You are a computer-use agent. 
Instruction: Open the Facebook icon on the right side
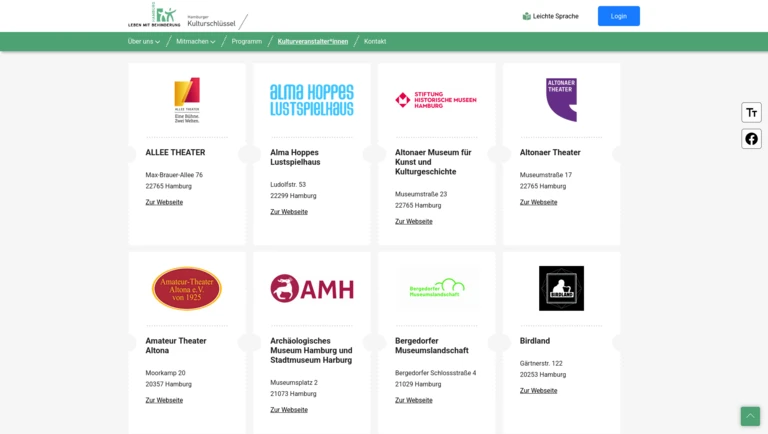[x=751, y=139]
